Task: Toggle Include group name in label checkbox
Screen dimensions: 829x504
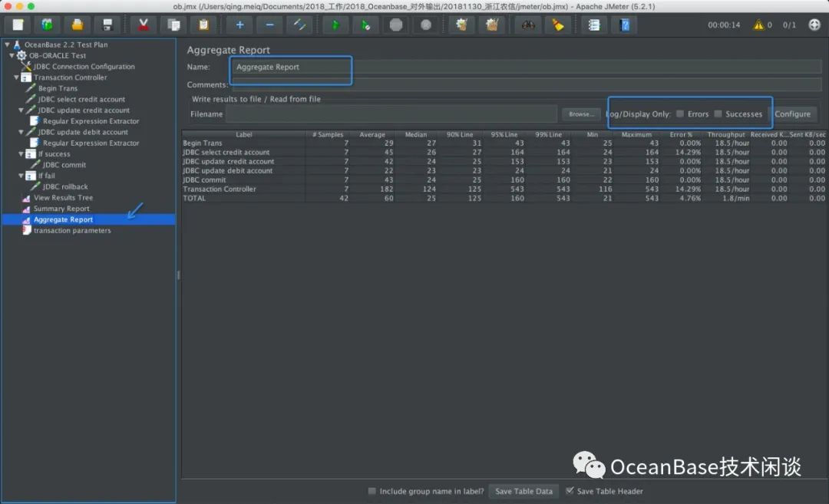Action: click(x=372, y=491)
